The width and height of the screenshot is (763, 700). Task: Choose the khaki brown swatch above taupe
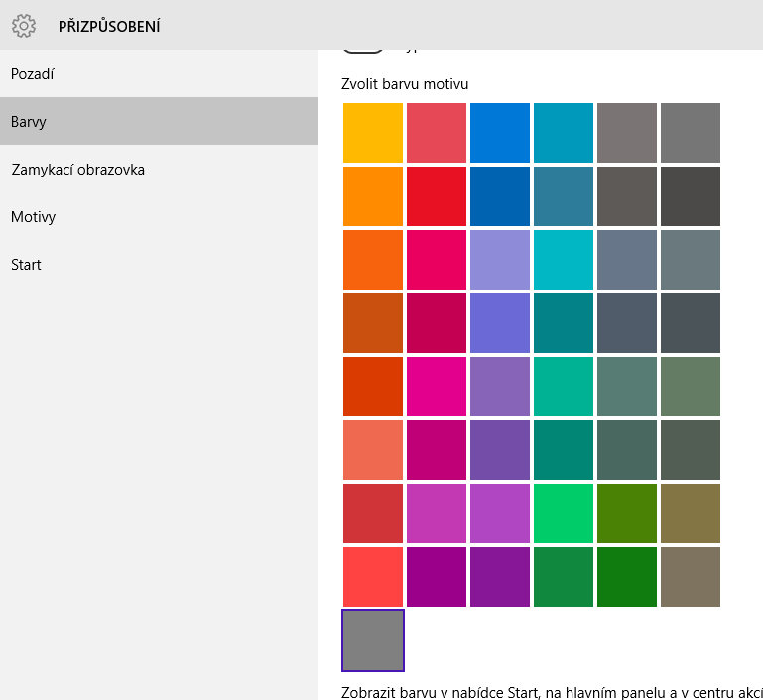tap(691, 514)
